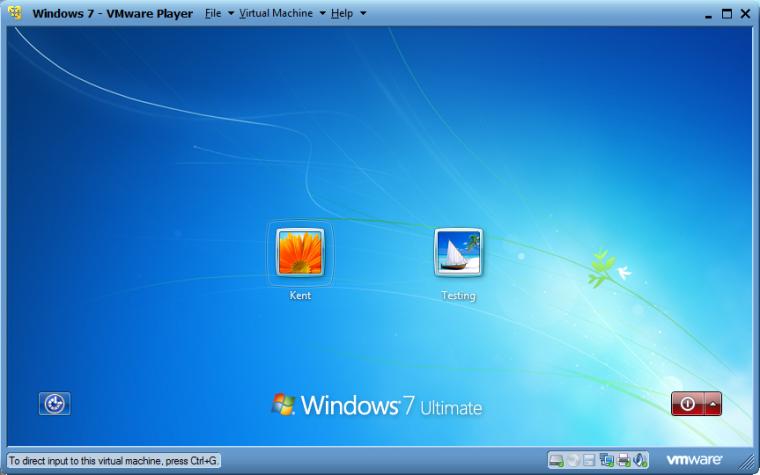Expand the arrow next to Virtual Machine

(x=322, y=13)
